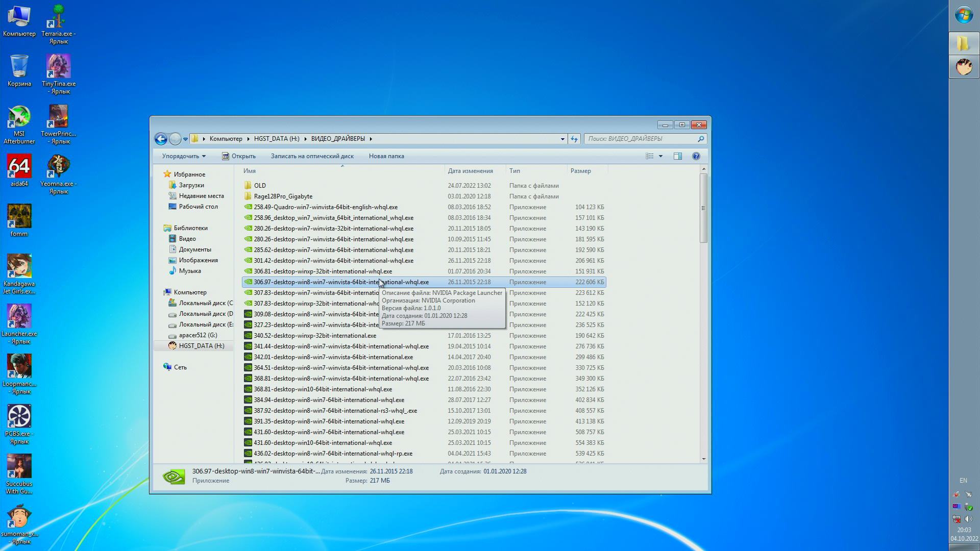
Task: Click the refresh button beside address bar
Action: (x=574, y=139)
